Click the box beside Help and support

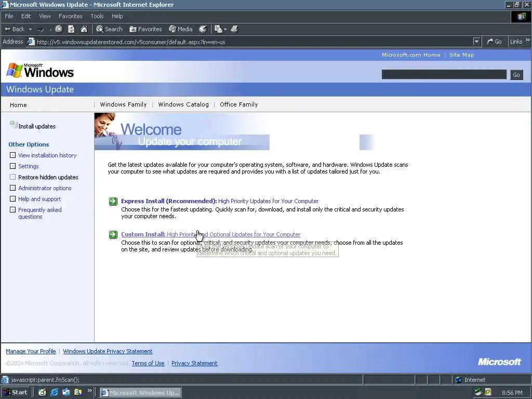[x=13, y=199]
